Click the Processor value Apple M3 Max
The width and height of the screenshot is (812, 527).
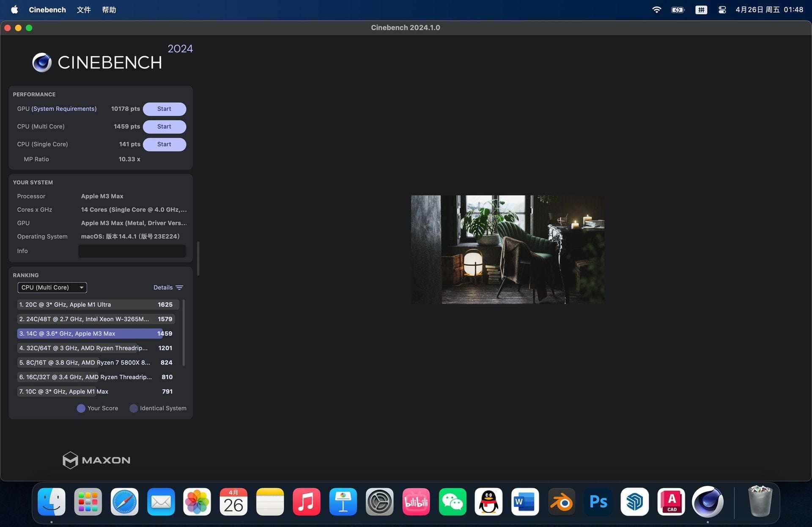point(102,196)
